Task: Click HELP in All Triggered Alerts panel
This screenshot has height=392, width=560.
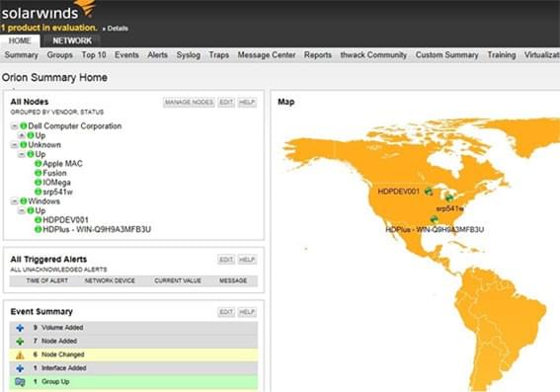Action: pyautogui.click(x=247, y=259)
